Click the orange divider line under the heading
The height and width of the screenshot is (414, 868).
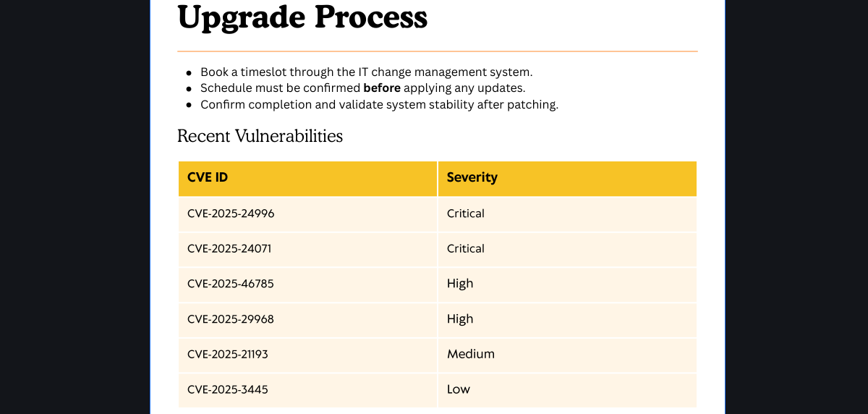click(x=437, y=51)
